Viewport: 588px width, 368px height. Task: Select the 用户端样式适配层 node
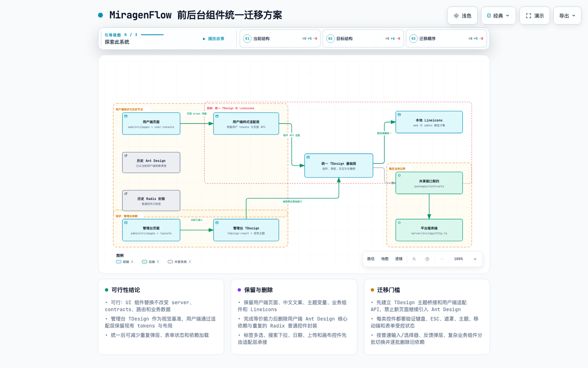[246, 123]
